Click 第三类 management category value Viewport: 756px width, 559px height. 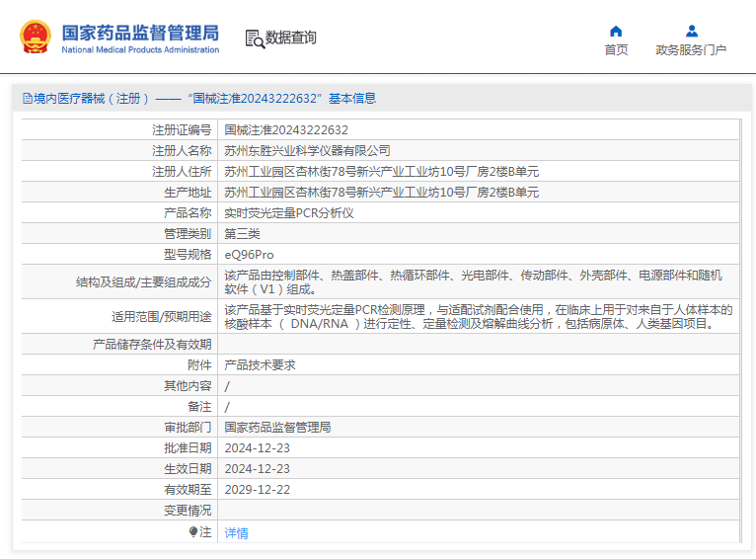(242, 233)
